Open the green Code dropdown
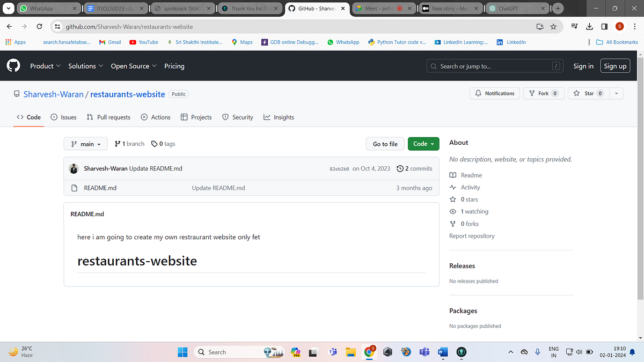This screenshot has width=644, height=362. [x=423, y=143]
